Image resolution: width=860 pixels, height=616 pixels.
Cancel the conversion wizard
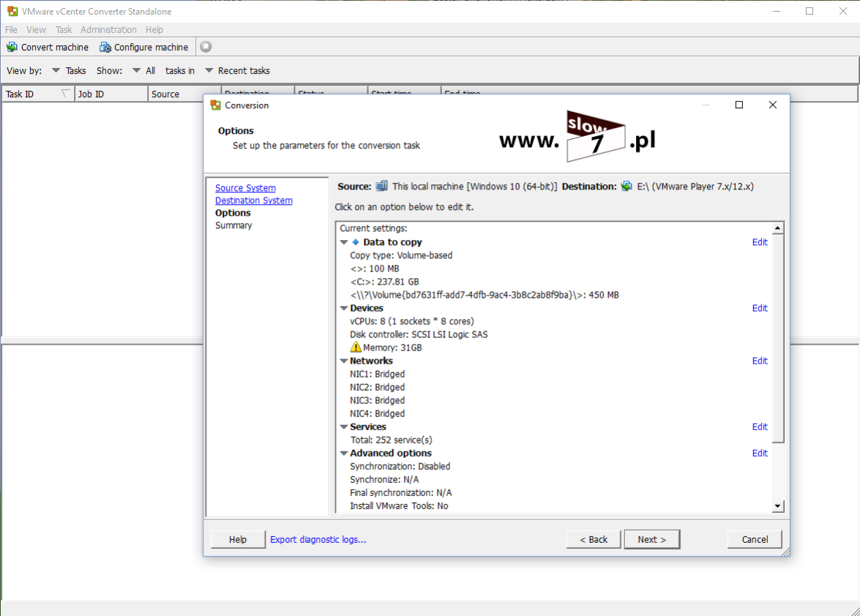tap(755, 539)
